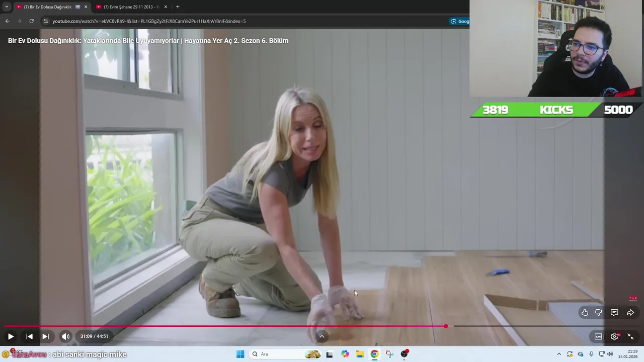Open network settings tray icon
This screenshot has width=644, height=362.
[x=602, y=354]
